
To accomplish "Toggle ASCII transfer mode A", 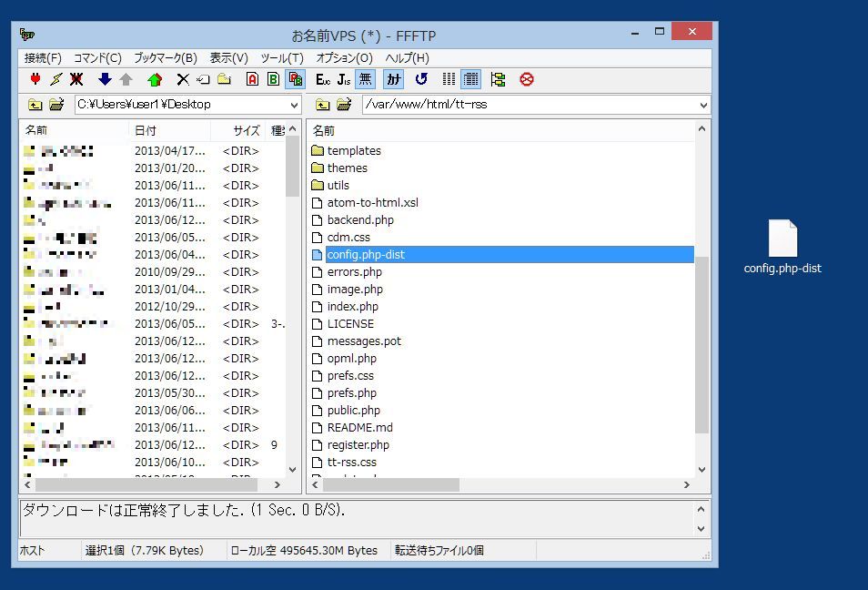I will coord(252,79).
